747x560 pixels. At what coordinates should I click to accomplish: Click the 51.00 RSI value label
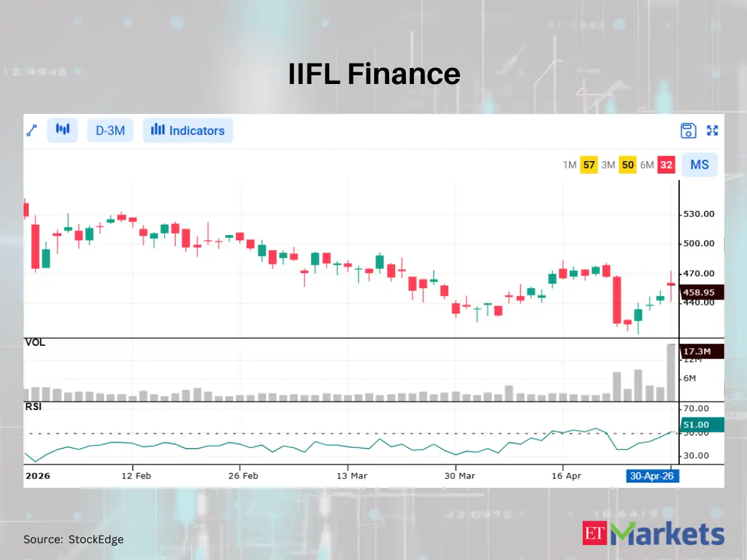701,424
